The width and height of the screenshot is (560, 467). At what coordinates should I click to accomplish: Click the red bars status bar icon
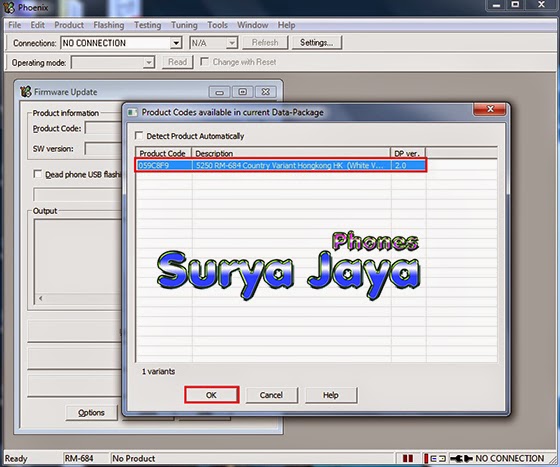click(x=408, y=458)
